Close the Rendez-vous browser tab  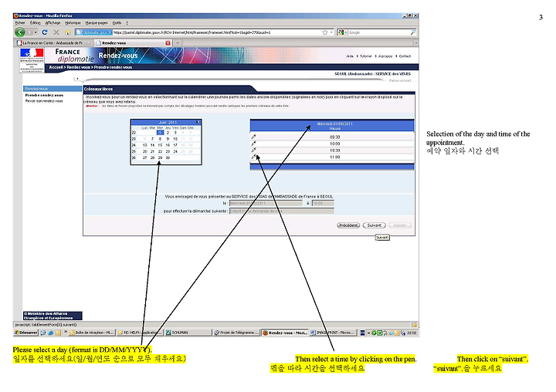click(x=168, y=43)
